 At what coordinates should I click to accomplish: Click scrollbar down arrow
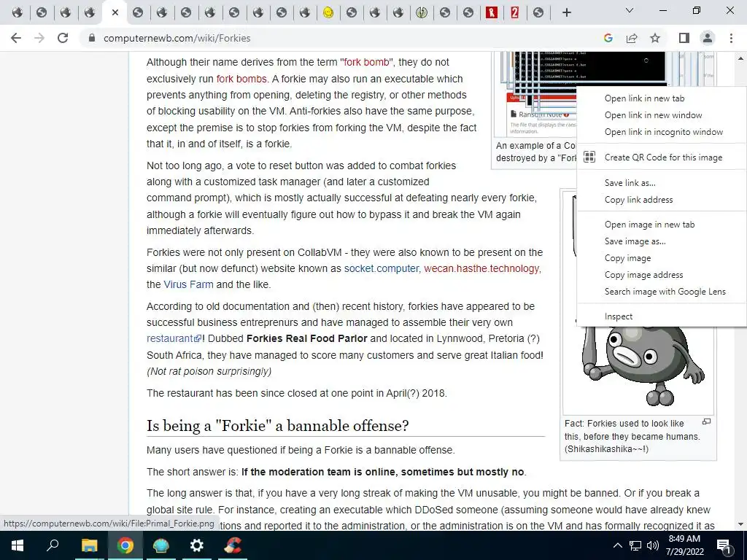click(741, 524)
